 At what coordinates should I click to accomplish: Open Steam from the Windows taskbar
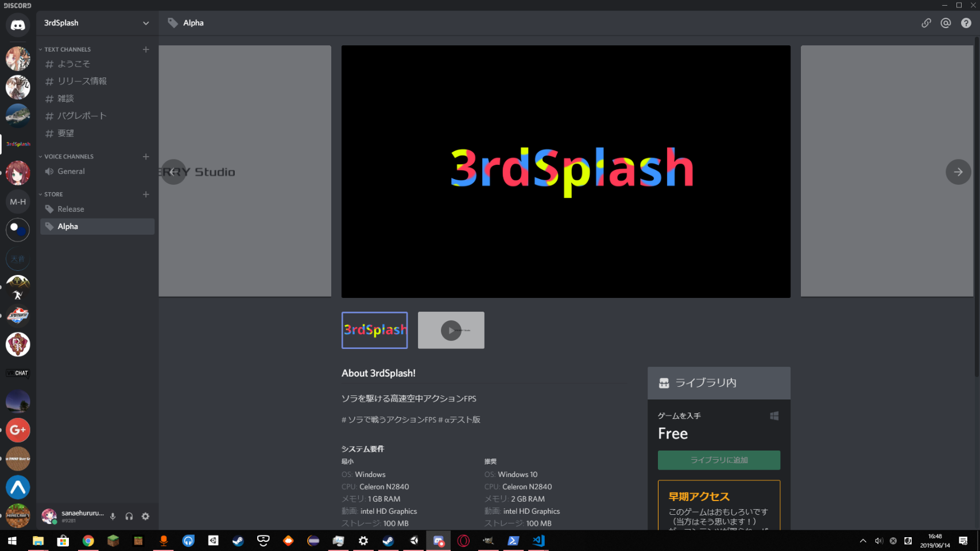[238, 541]
